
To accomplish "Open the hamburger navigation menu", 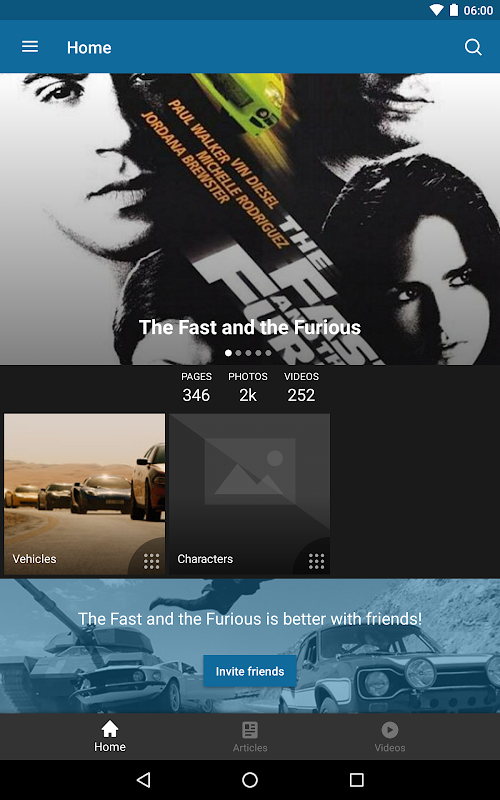I will 30,47.
